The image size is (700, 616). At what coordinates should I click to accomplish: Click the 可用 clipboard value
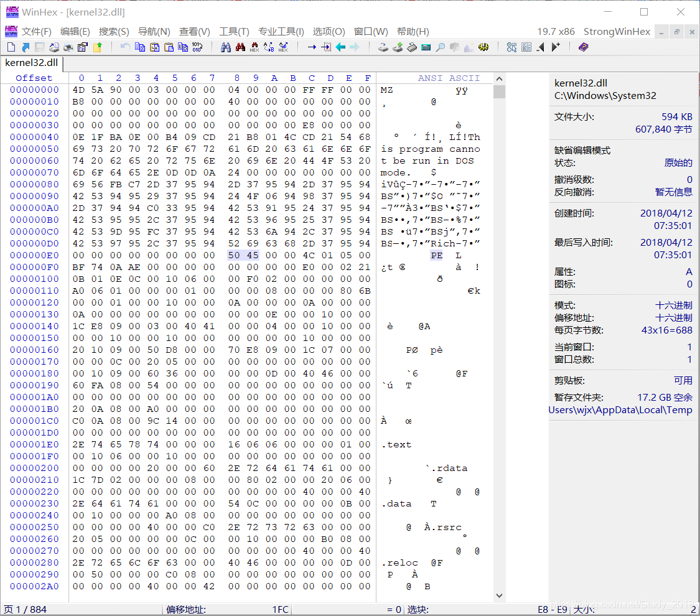[x=683, y=380]
